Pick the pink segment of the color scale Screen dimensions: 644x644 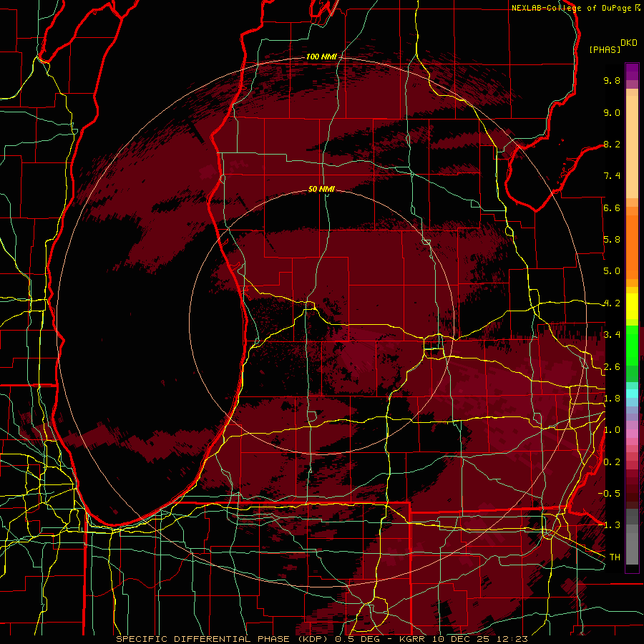click(x=632, y=434)
